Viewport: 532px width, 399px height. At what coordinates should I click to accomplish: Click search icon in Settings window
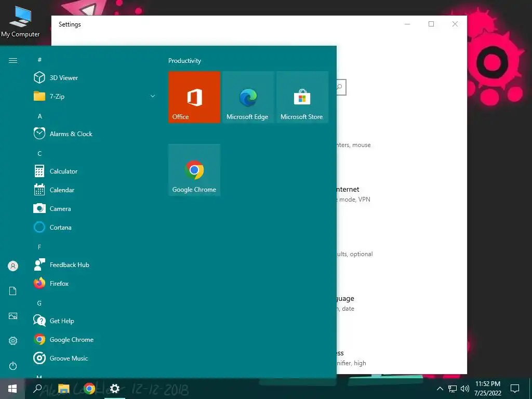pyautogui.click(x=340, y=87)
